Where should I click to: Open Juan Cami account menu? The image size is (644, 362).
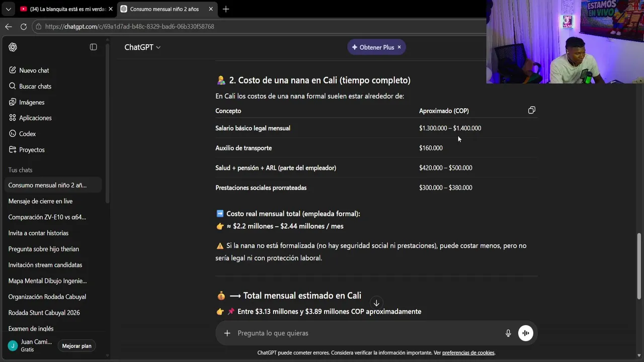(x=30, y=345)
